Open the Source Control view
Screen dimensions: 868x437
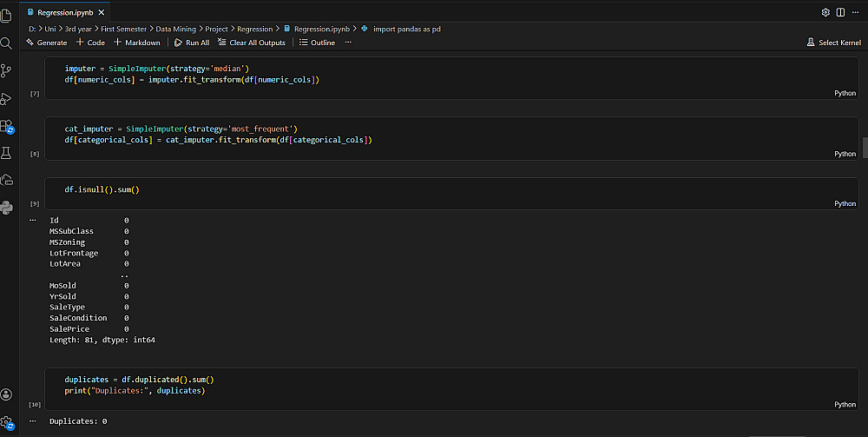click(6, 71)
